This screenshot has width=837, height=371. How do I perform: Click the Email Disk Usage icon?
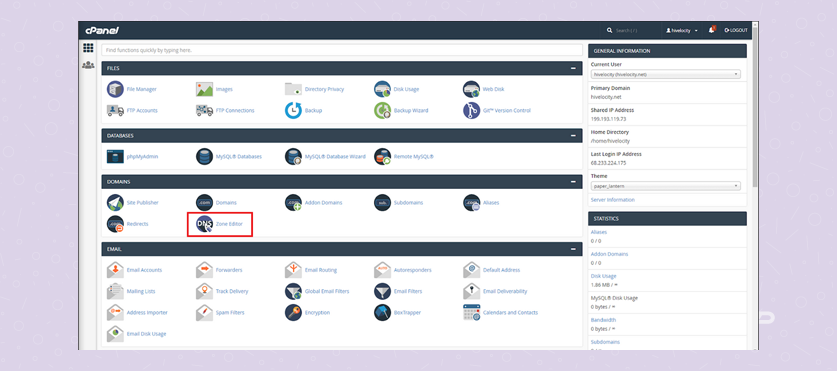(x=115, y=334)
